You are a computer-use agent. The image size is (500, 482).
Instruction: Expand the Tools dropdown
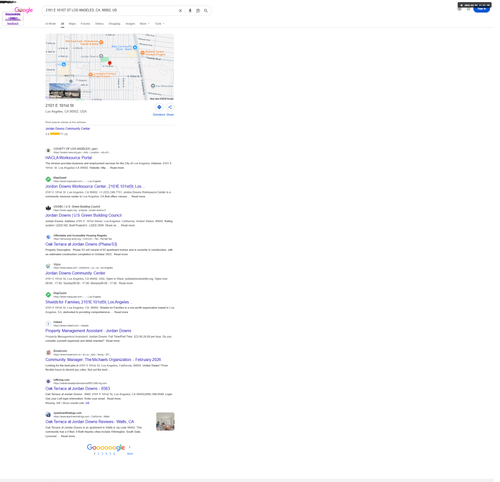tap(159, 24)
